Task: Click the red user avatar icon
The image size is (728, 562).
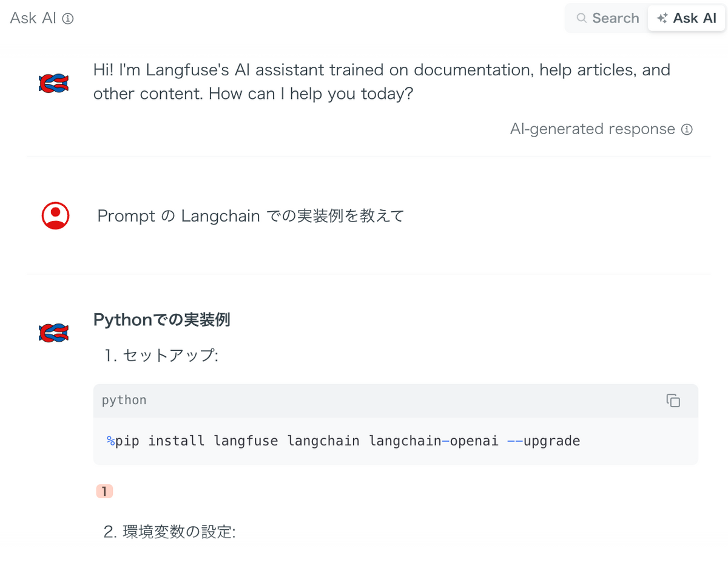Action: click(x=55, y=215)
